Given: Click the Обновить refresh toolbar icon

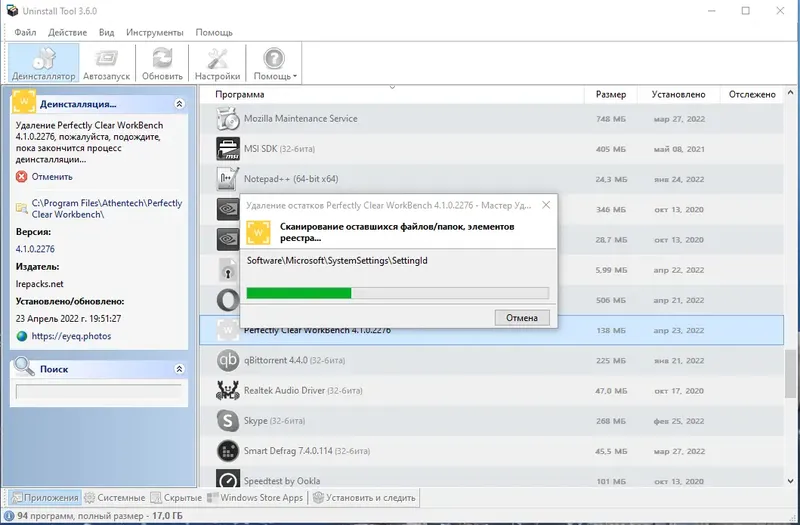Looking at the screenshot, I should [x=162, y=63].
